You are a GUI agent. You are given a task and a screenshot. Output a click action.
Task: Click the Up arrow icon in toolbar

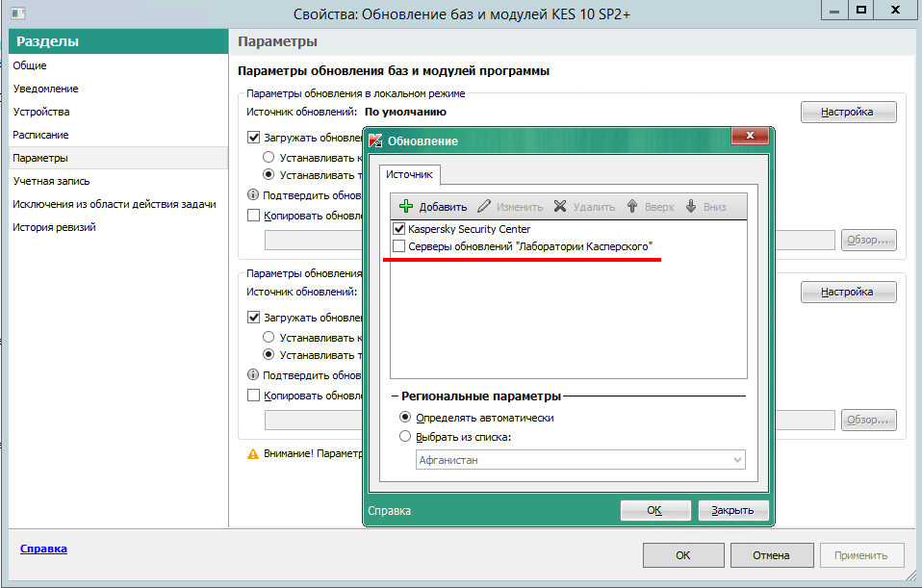coord(632,206)
